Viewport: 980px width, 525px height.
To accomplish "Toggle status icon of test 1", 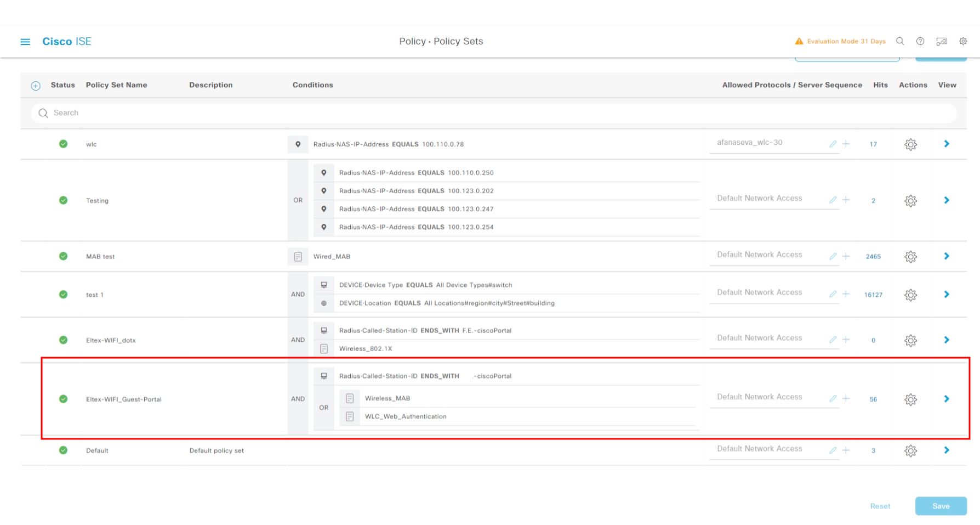I will click(64, 295).
